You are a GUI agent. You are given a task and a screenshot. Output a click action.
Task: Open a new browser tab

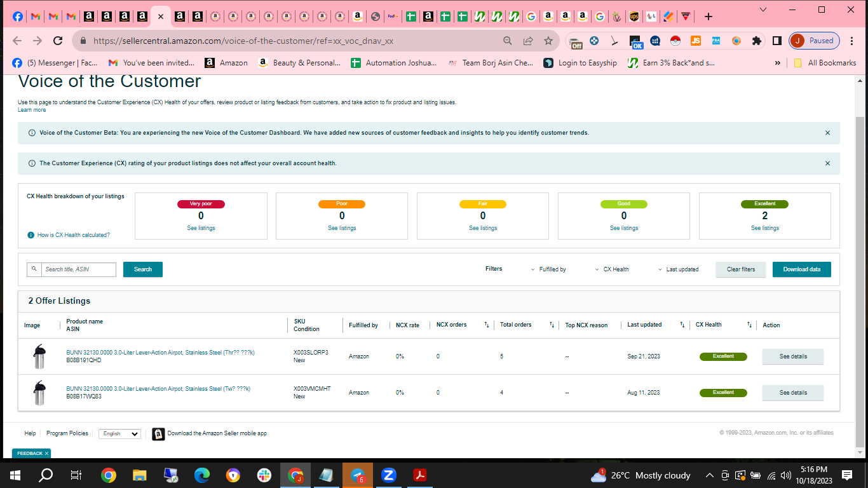tap(709, 17)
